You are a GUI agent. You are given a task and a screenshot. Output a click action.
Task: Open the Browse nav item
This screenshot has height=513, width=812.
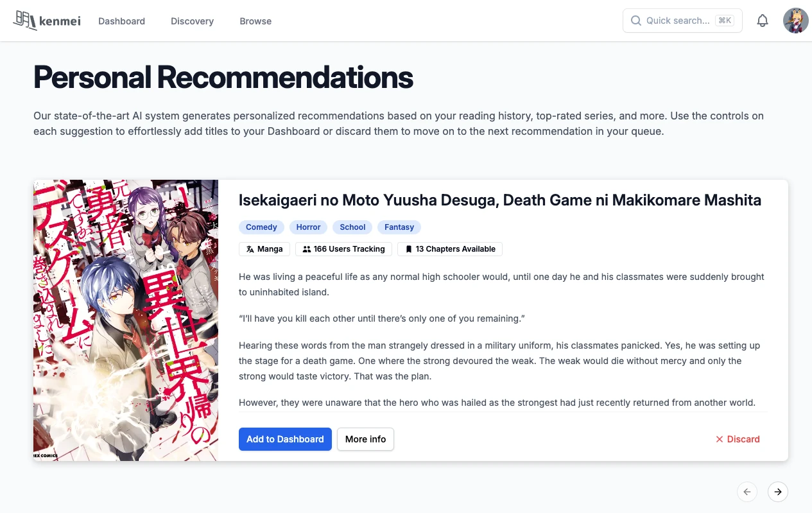255,21
